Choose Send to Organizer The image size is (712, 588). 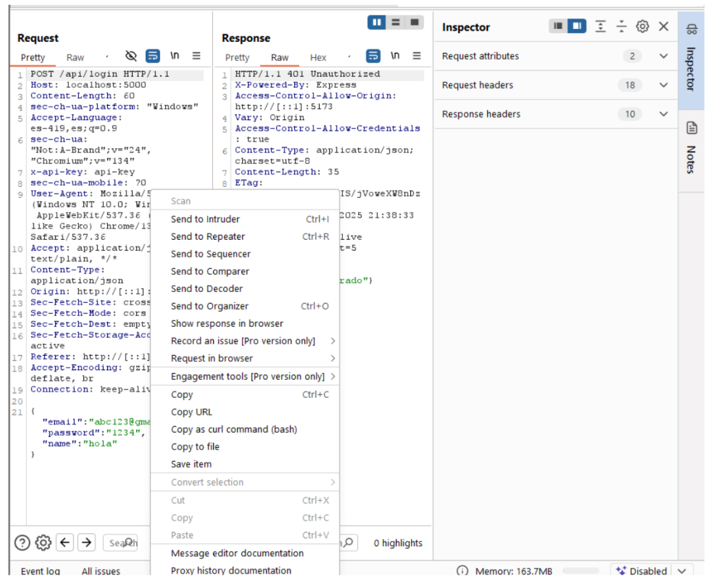coord(245,306)
